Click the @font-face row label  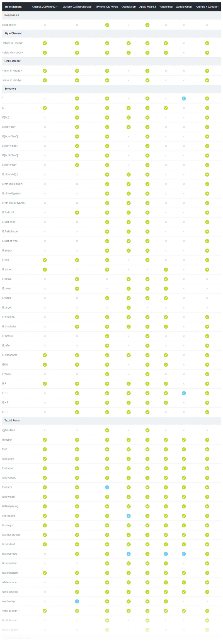coord(9,430)
